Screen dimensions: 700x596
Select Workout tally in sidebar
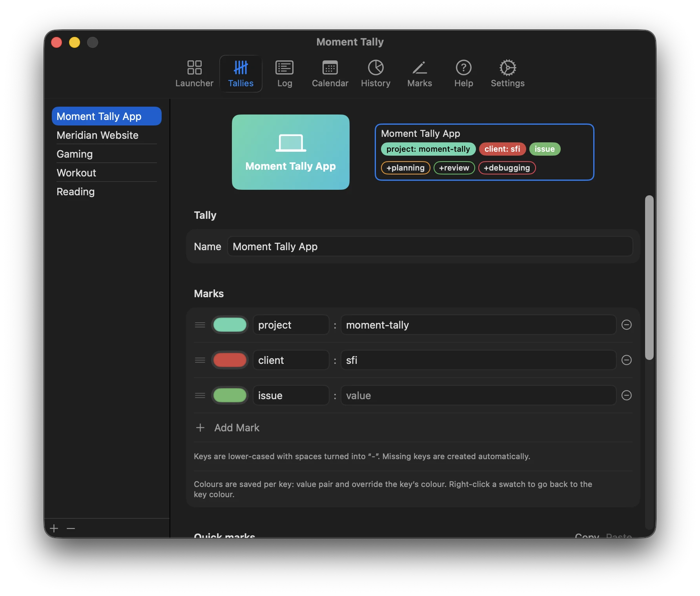(107, 173)
